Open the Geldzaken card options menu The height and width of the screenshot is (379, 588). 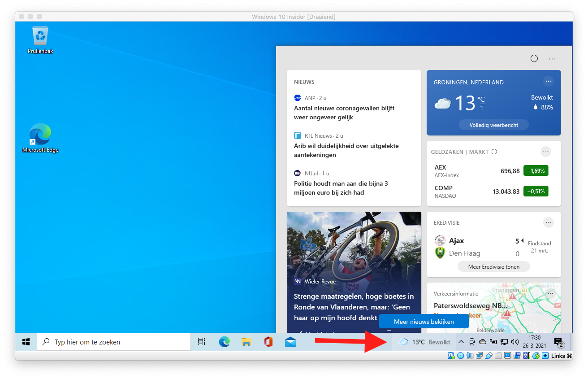pyautogui.click(x=545, y=152)
